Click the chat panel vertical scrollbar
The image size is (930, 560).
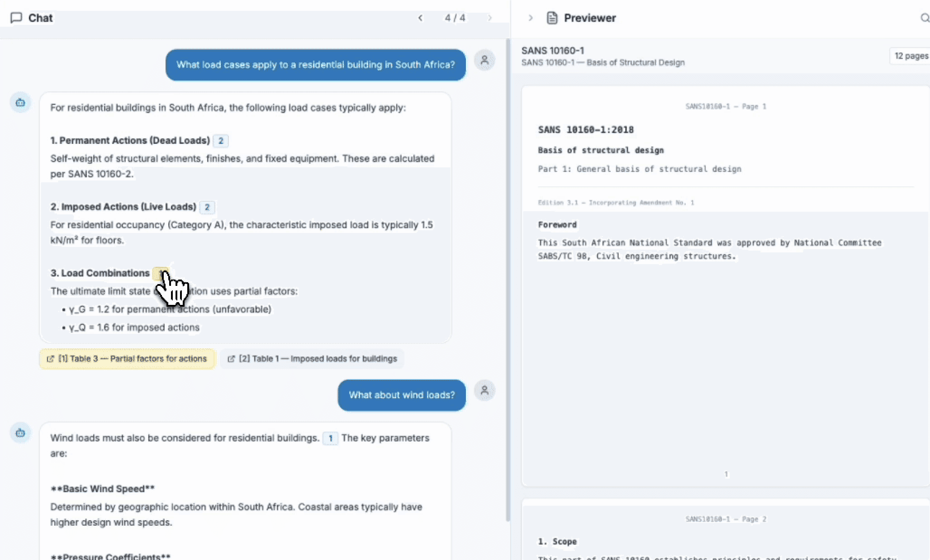click(508, 280)
